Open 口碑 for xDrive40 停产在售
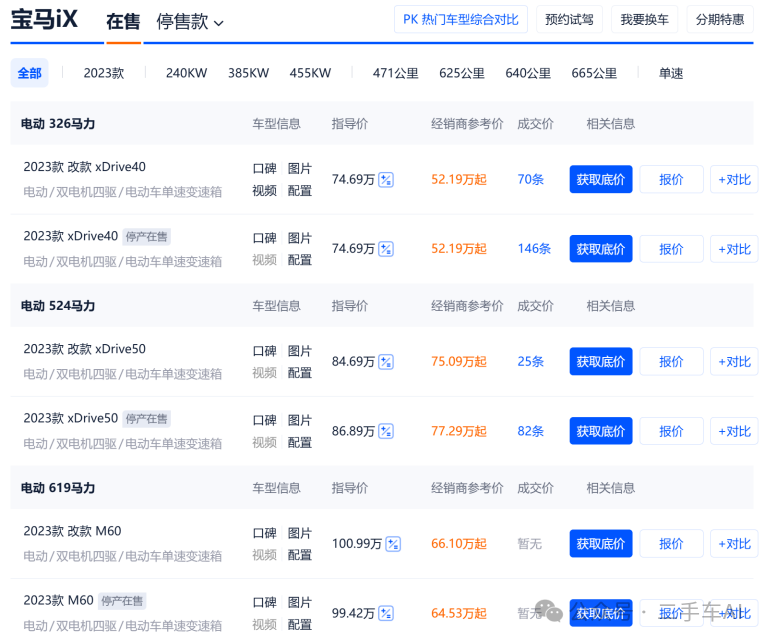 pyautogui.click(x=265, y=238)
